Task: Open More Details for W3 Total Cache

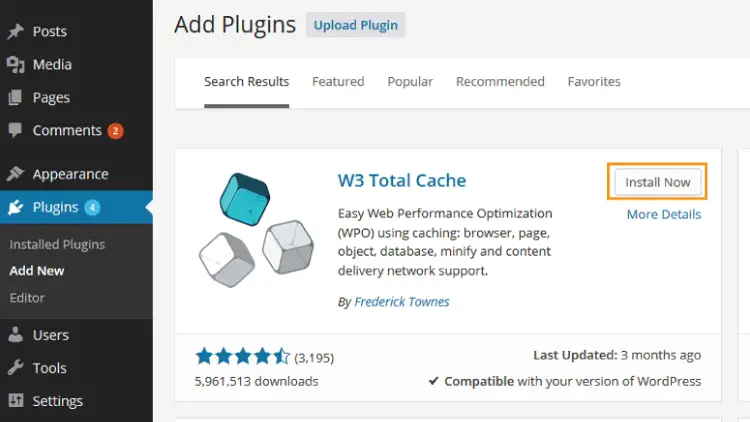Action: click(663, 214)
